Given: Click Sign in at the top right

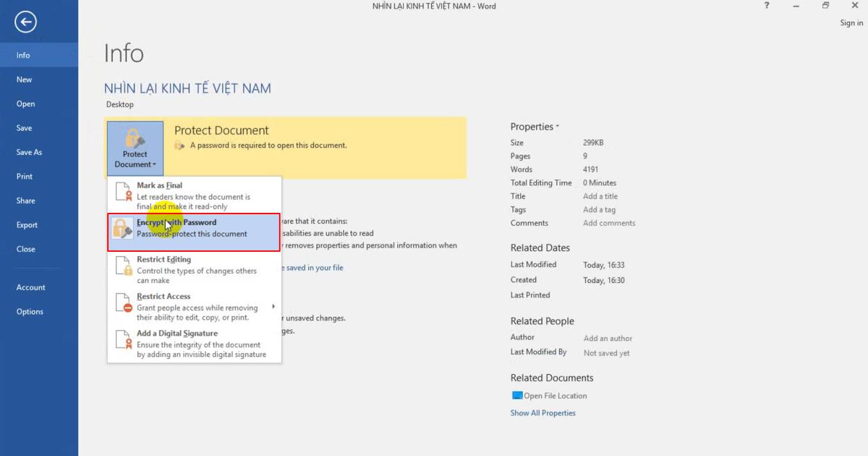Looking at the screenshot, I should pyautogui.click(x=851, y=22).
